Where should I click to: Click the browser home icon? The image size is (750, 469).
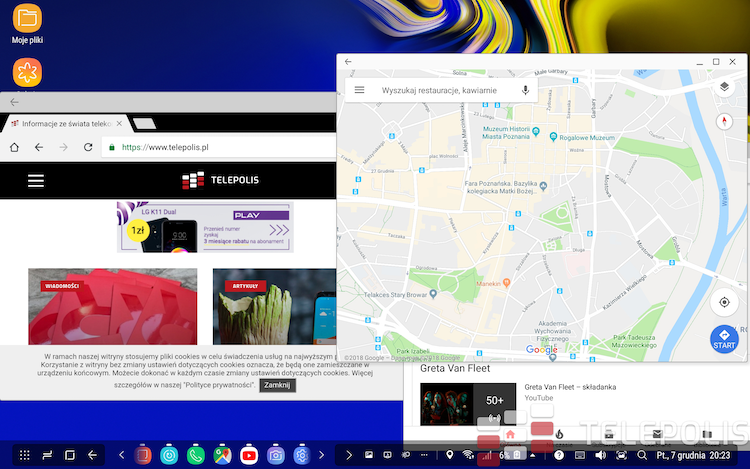(13, 147)
